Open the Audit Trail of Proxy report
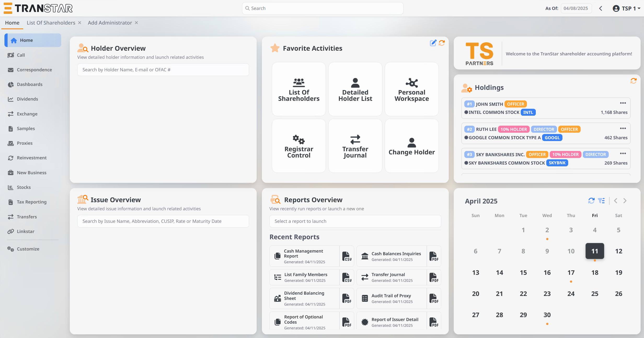This screenshot has height=338, width=644. (392, 298)
